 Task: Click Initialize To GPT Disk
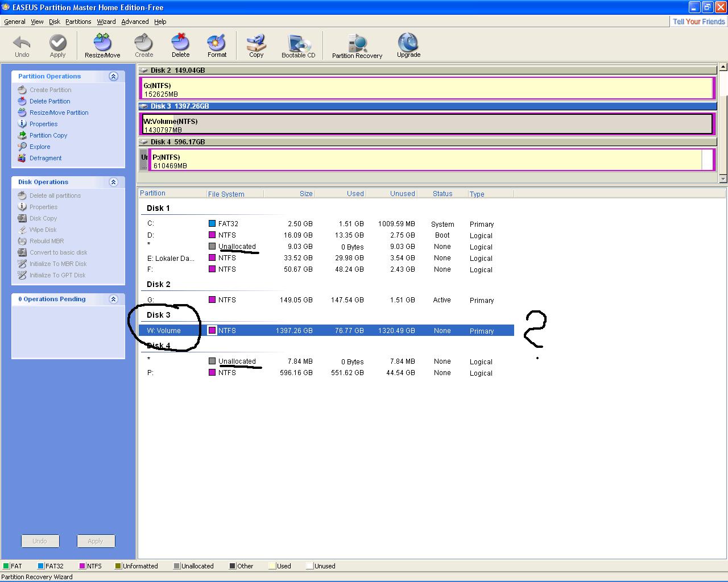(x=51, y=275)
